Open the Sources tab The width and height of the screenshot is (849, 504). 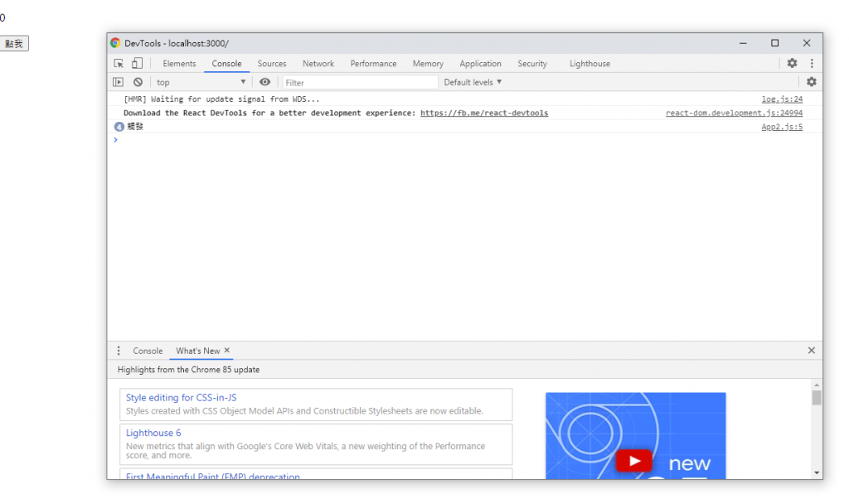(272, 63)
